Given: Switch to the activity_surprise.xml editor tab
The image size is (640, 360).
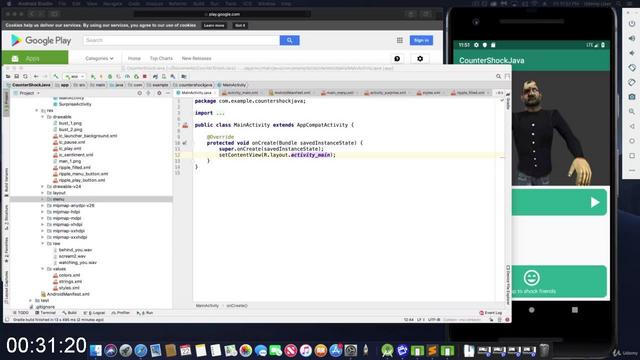Looking at the screenshot, I should click(387, 93).
